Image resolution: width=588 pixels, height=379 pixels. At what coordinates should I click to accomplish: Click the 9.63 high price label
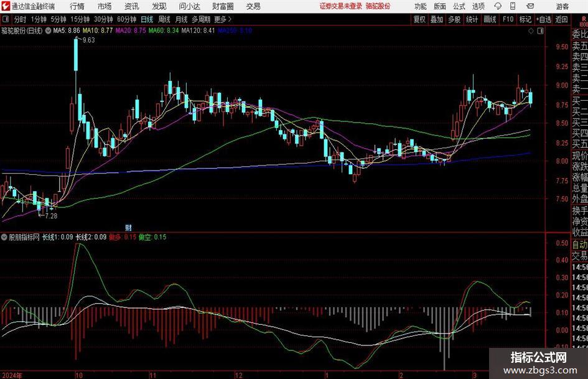(88, 40)
